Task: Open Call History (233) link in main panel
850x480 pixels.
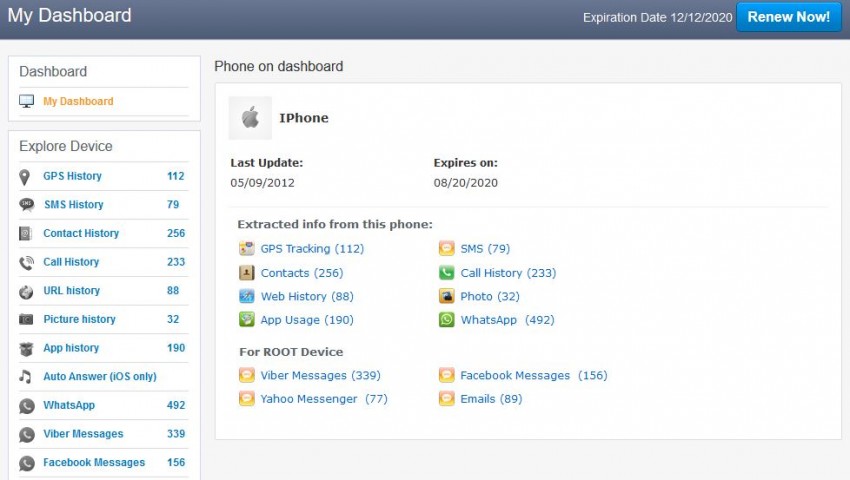Action: tap(508, 273)
